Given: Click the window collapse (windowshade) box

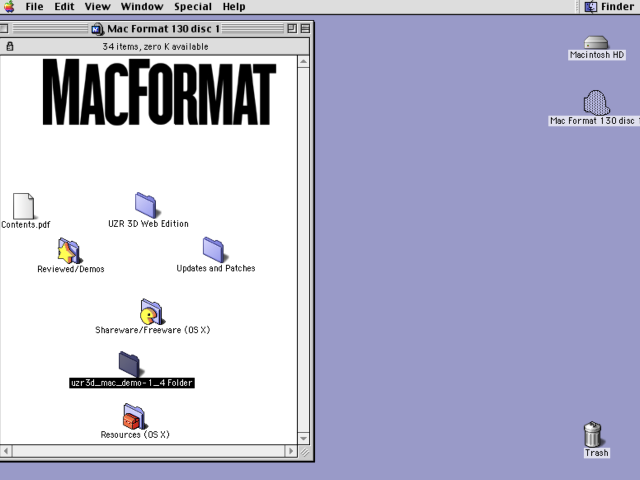Looking at the screenshot, I should point(305,29).
